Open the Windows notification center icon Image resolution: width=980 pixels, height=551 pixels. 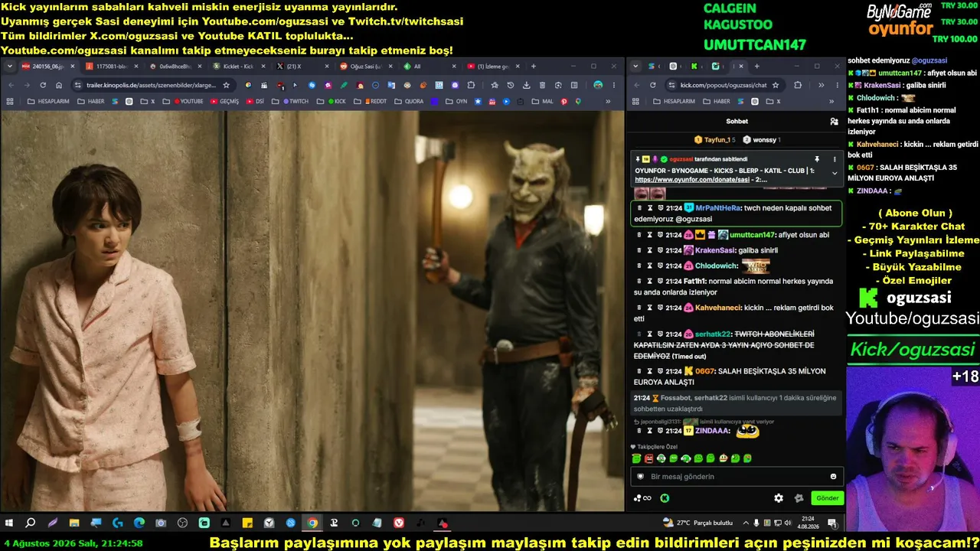[832, 523]
